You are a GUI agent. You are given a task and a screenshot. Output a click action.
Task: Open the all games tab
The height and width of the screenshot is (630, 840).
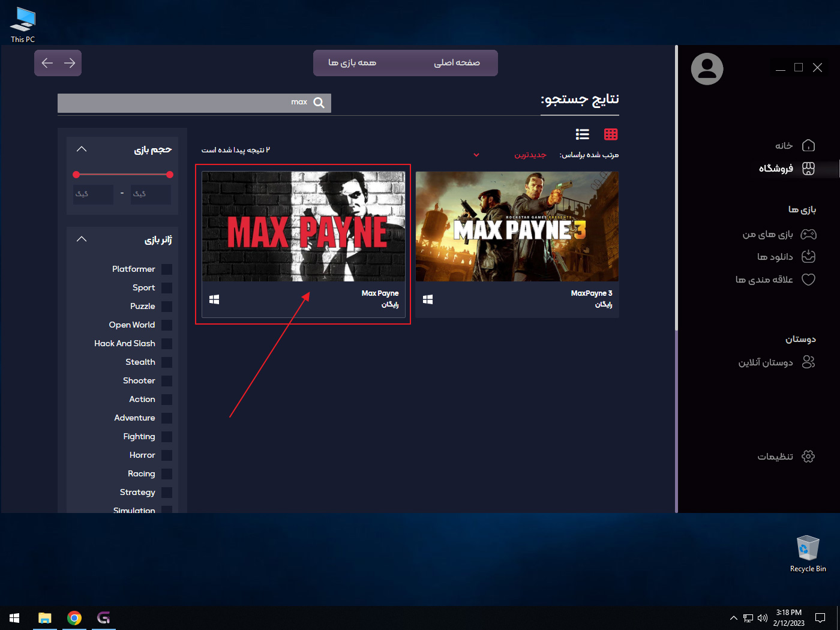coord(352,63)
